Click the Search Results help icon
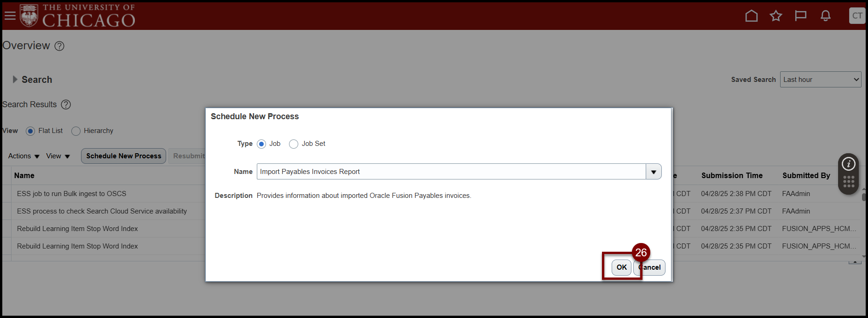Viewport: 868px width, 318px height. [66, 104]
